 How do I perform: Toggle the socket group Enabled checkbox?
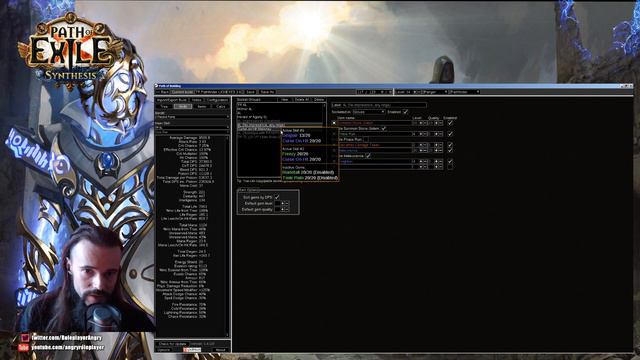[406, 111]
